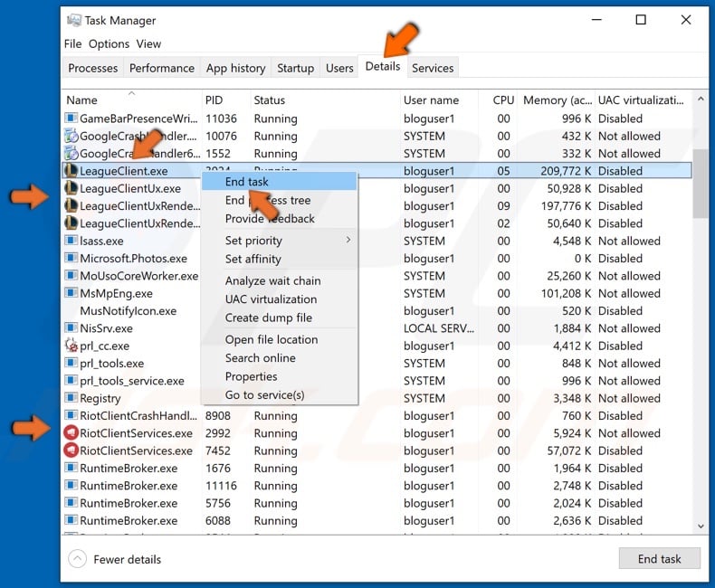Switch to the Processes tab
The height and width of the screenshot is (588, 715).
coord(93,68)
